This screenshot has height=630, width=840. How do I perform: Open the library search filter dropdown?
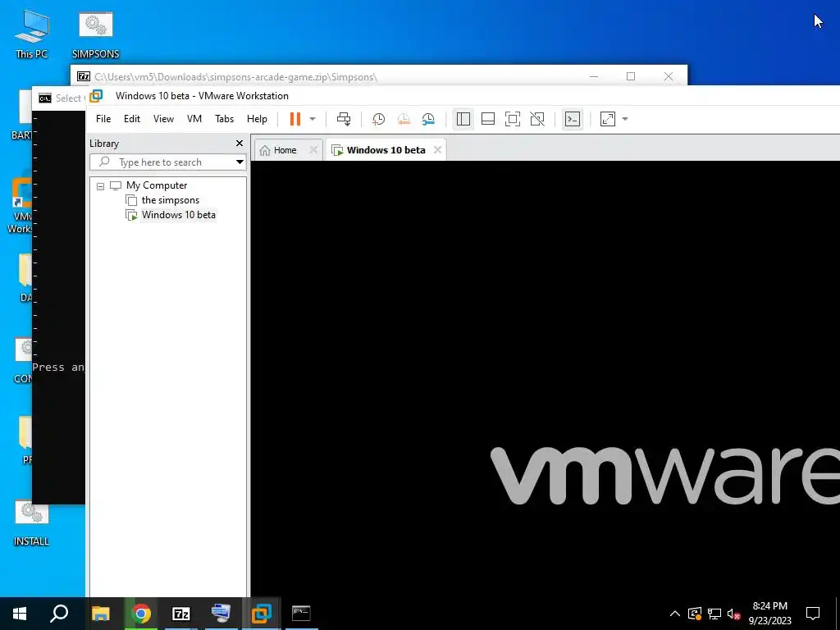click(240, 162)
